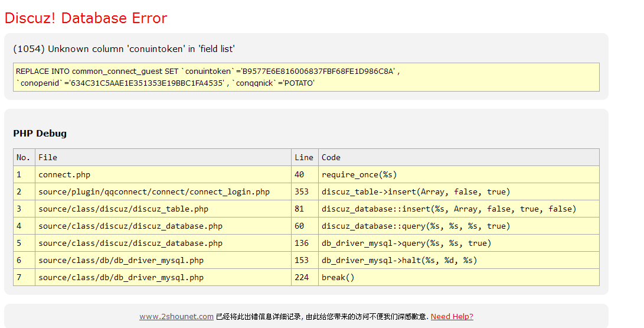Click line number 353 cell
The width and height of the screenshot is (644, 328).
click(x=302, y=191)
